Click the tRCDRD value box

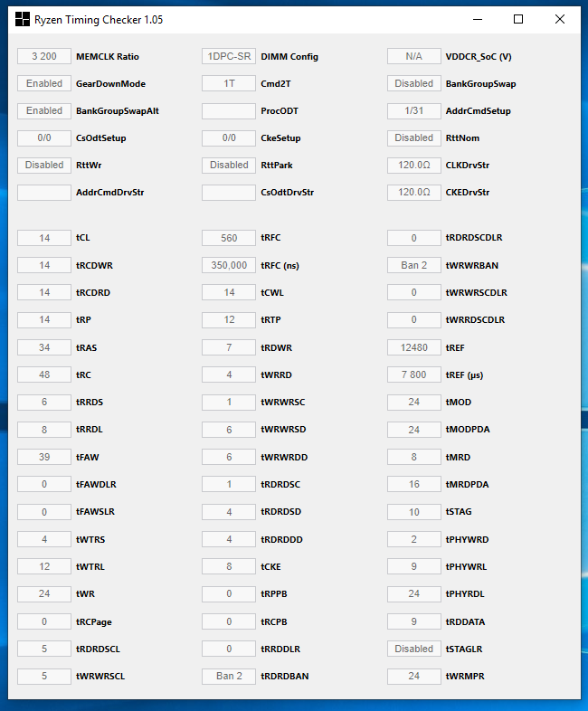point(44,292)
